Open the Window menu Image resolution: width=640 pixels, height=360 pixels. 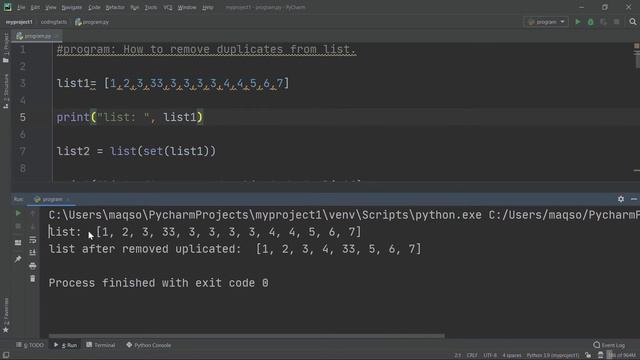point(187,7)
